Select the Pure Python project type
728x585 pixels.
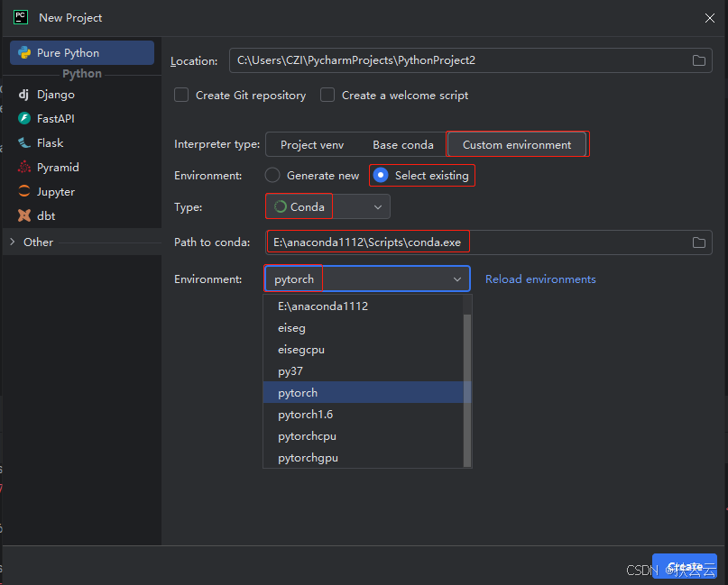pos(82,53)
